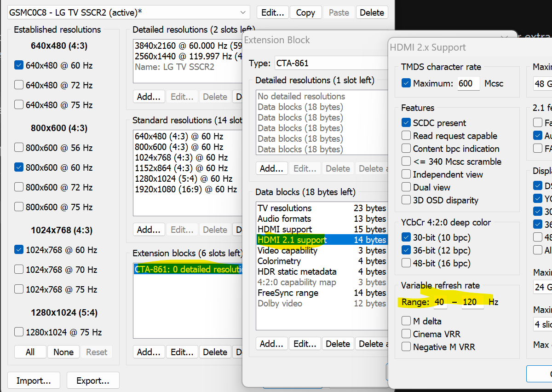Check 800x600 @ 56 Hz
552x392 pixels.
[19, 148]
